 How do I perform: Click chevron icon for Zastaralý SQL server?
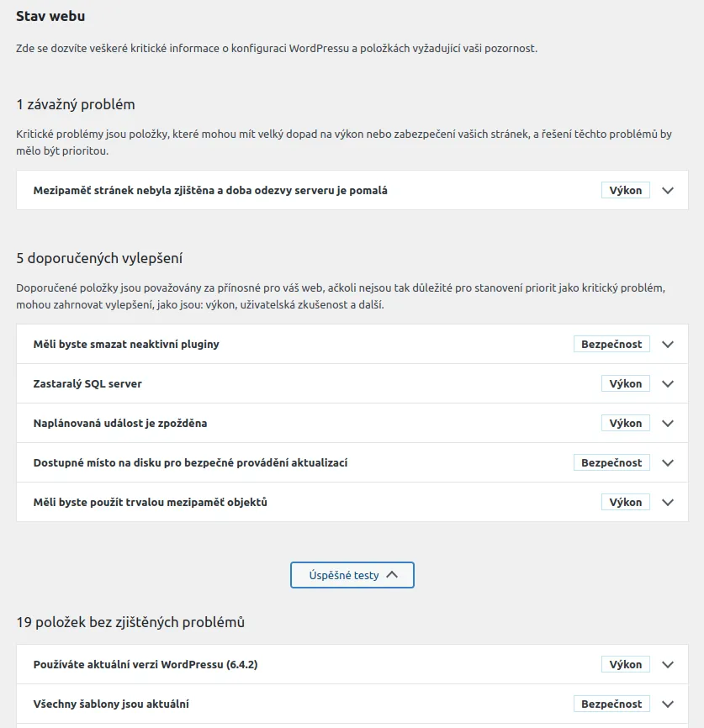[668, 383]
